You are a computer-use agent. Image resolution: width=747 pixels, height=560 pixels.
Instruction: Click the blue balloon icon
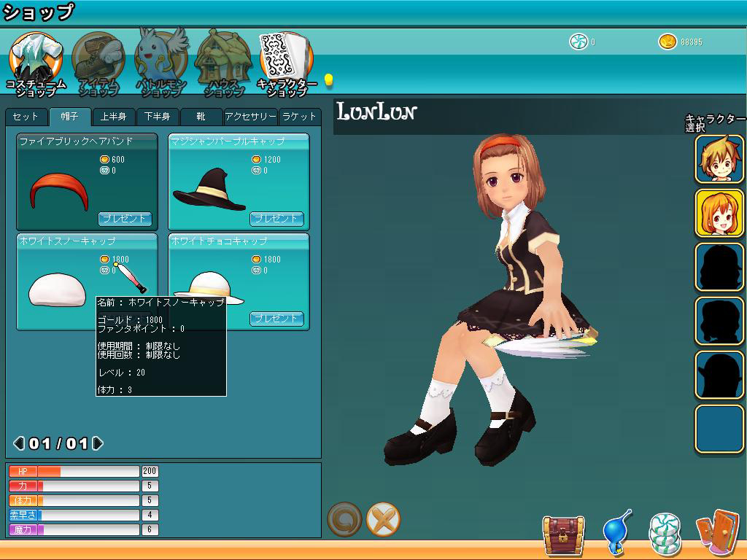[616, 534]
